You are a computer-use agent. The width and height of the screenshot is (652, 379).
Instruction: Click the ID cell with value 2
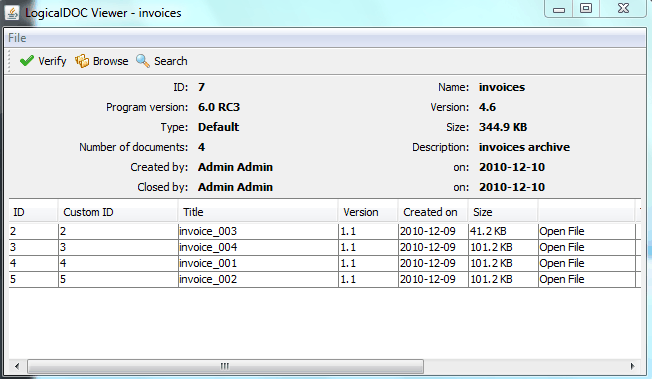pyautogui.click(x=33, y=231)
